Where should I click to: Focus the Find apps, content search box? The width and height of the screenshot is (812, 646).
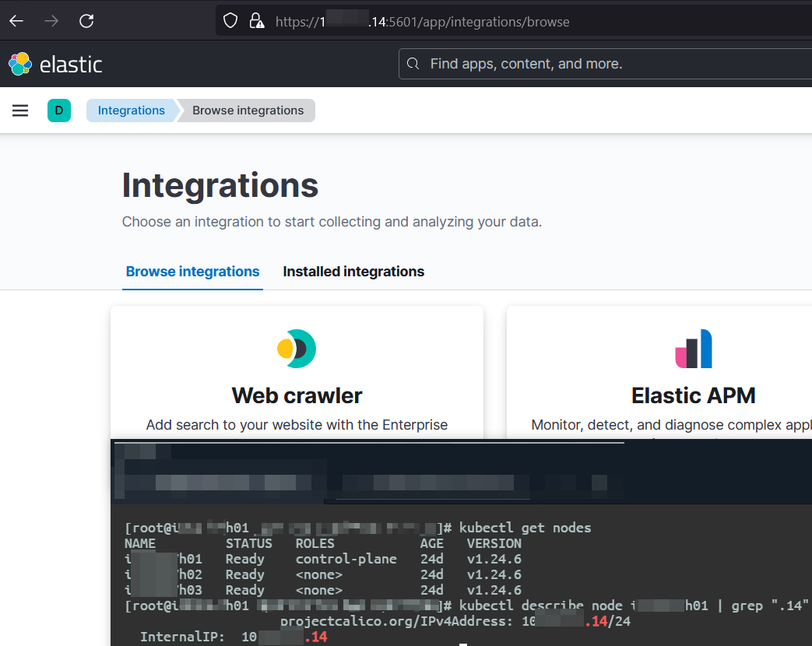606,64
